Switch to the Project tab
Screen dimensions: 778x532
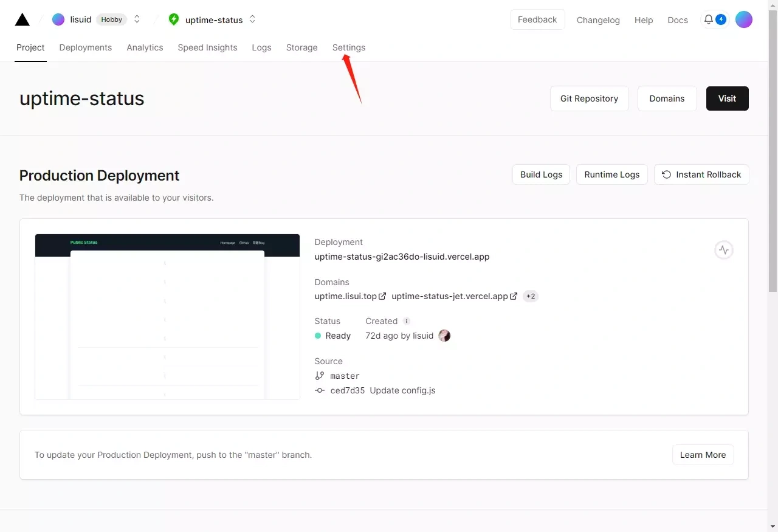(30, 47)
